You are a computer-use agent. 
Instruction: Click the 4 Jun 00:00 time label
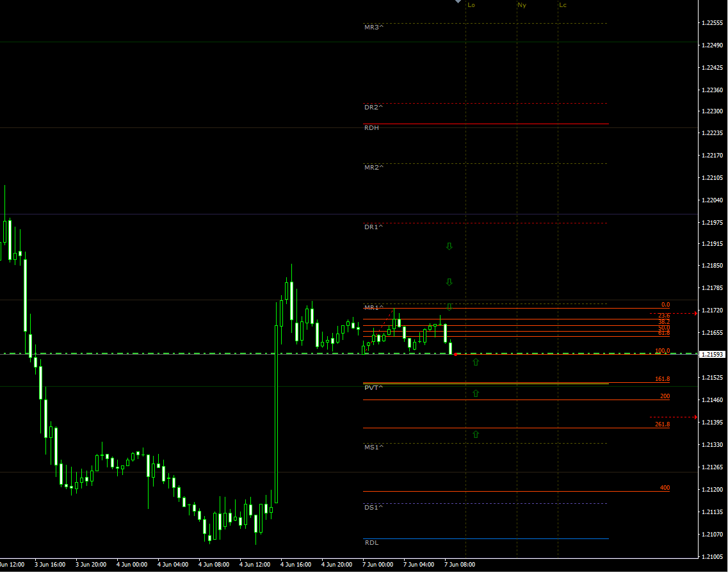click(132, 565)
